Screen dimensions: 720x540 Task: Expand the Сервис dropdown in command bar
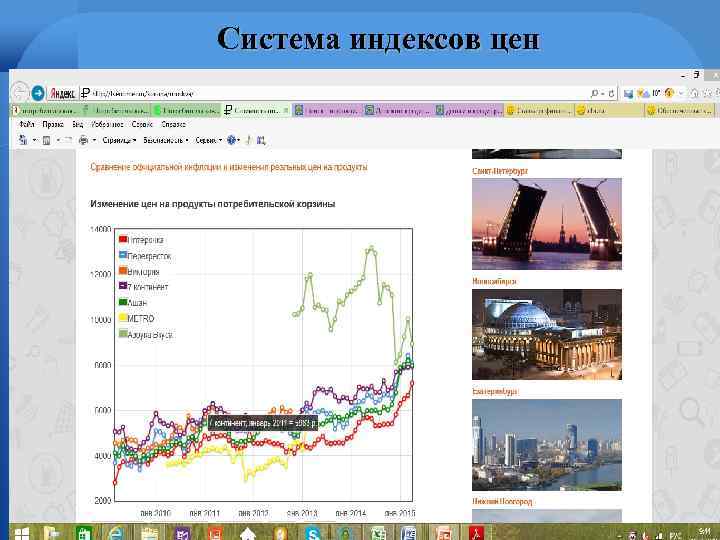[208, 140]
